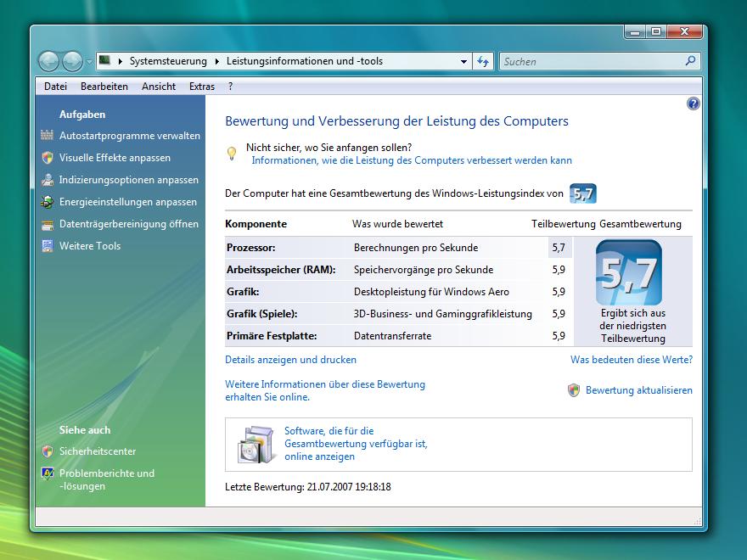Open Indizierungsoptionen anpassen
The height and width of the screenshot is (560, 747).
coord(129,180)
